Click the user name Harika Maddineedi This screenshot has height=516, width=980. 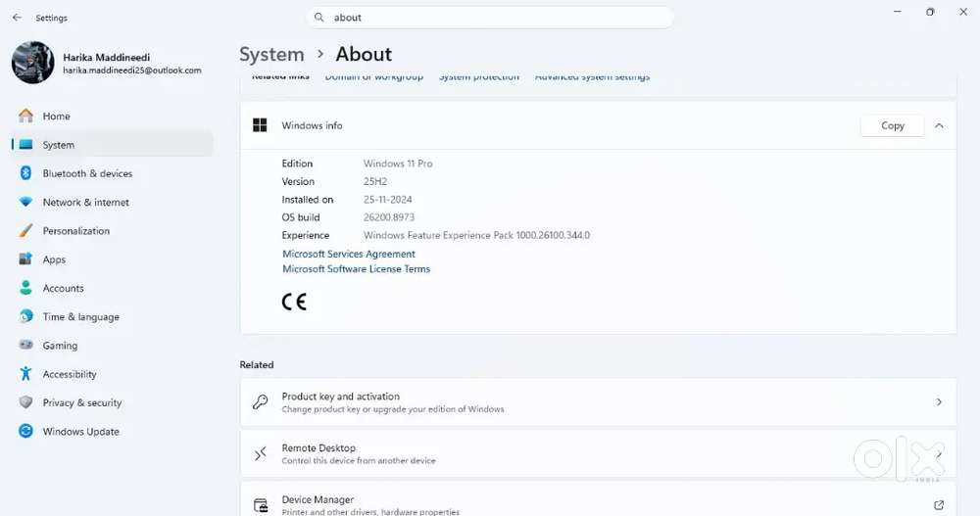(106, 57)
